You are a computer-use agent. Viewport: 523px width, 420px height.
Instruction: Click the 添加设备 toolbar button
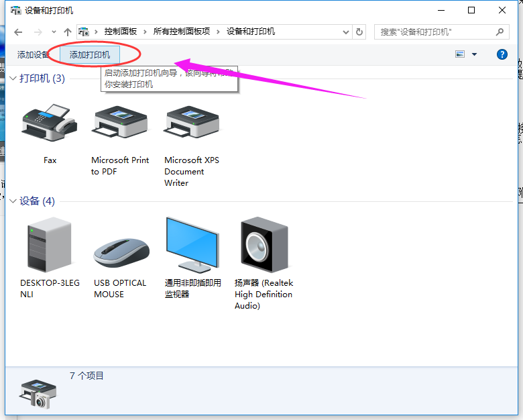(33, 55)
